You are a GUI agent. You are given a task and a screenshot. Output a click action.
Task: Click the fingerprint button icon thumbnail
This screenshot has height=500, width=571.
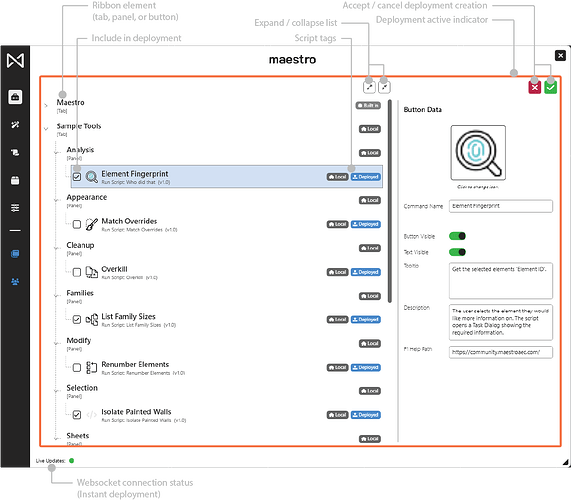click(x=478, y=153)
